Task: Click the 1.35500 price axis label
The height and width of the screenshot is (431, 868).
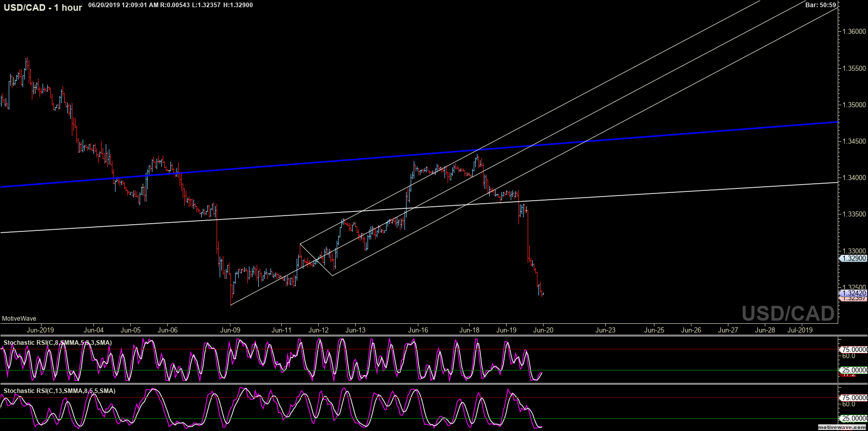Action: (x=854, y=68)
